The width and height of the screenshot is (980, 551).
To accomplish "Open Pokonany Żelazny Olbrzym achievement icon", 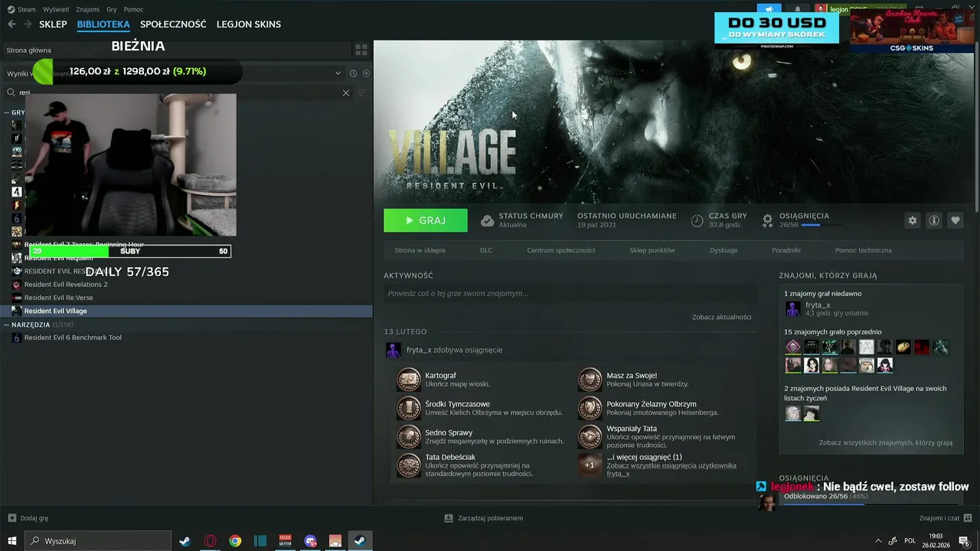I will click(590, 408).
